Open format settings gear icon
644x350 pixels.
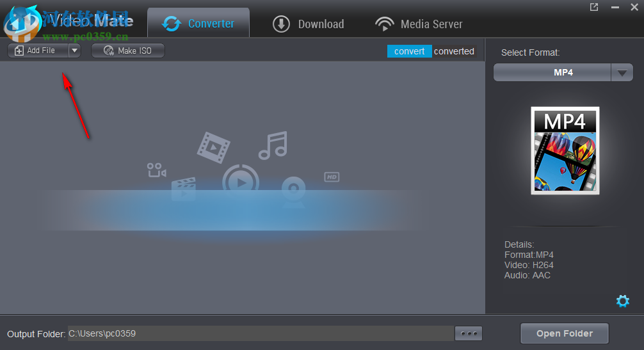[x=623, y=301]
